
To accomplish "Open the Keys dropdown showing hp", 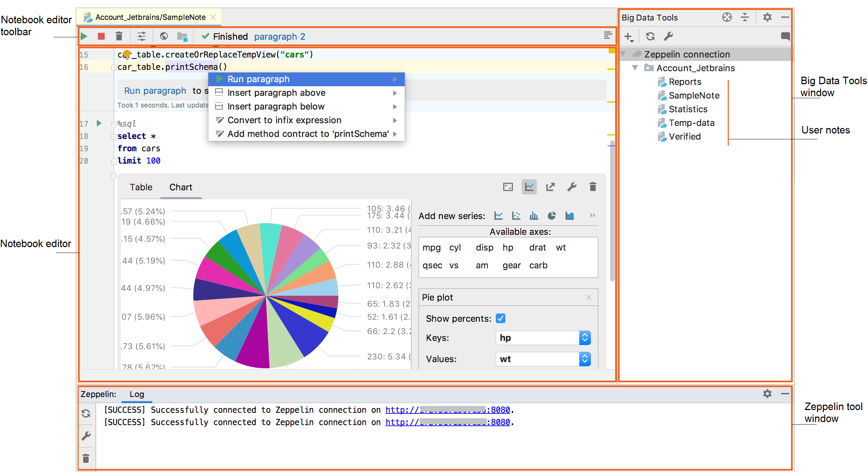I will pos(543,338).
